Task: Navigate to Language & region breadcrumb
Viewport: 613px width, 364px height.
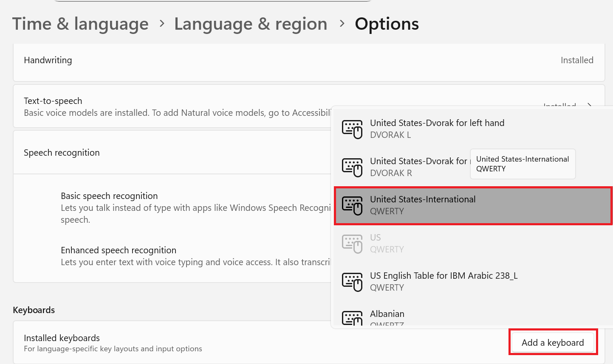Action: [x=251, y=24]
